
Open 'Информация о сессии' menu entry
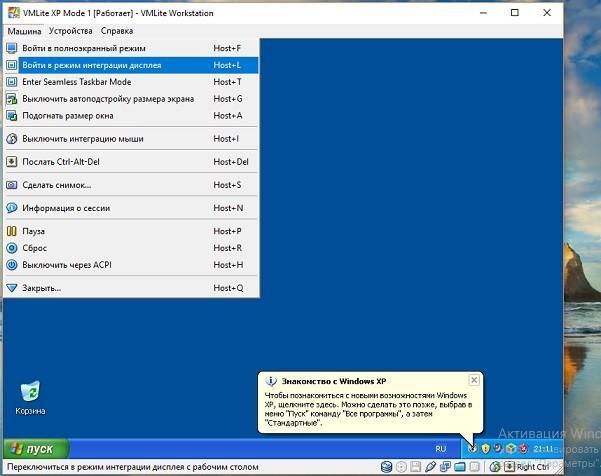[x=131, y=208]
